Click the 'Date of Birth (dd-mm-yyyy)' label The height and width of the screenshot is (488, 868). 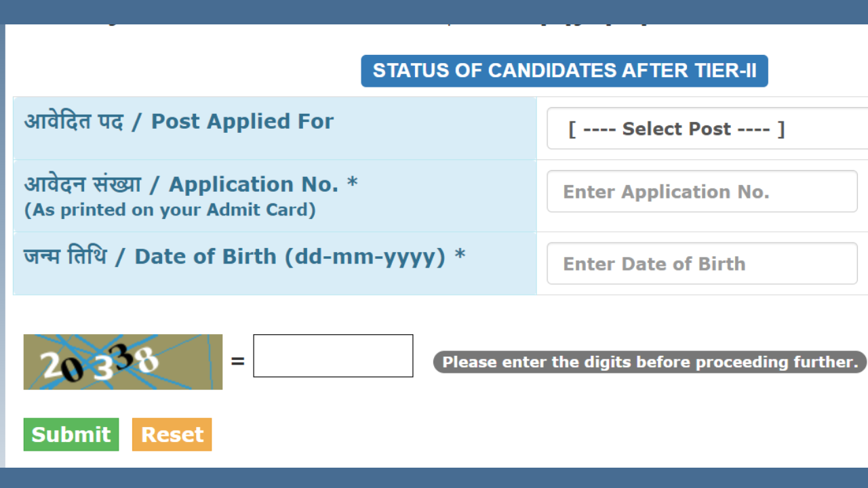290,257
